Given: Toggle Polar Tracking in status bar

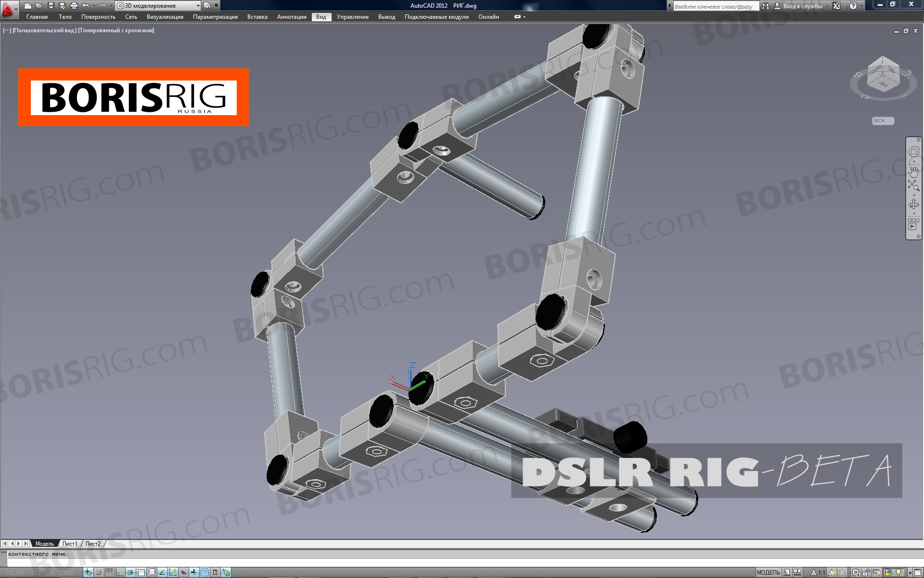Looking at the screenshot, I should point(130,572).
